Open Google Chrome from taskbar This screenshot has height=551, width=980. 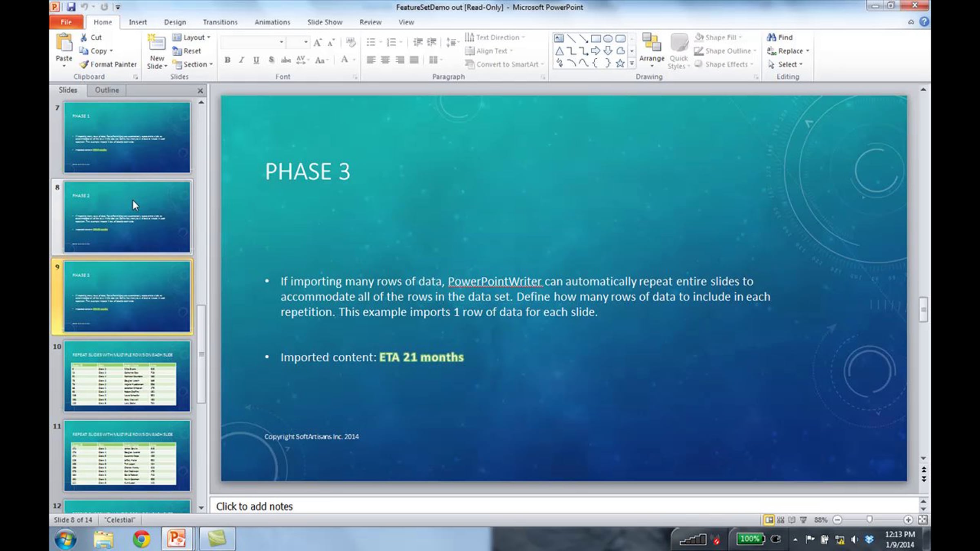[x=141, y=539]
